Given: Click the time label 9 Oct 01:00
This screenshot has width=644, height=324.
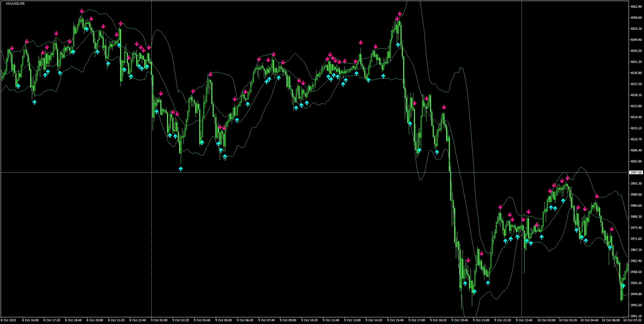Looking at the screenshot, I should (159, 320).
